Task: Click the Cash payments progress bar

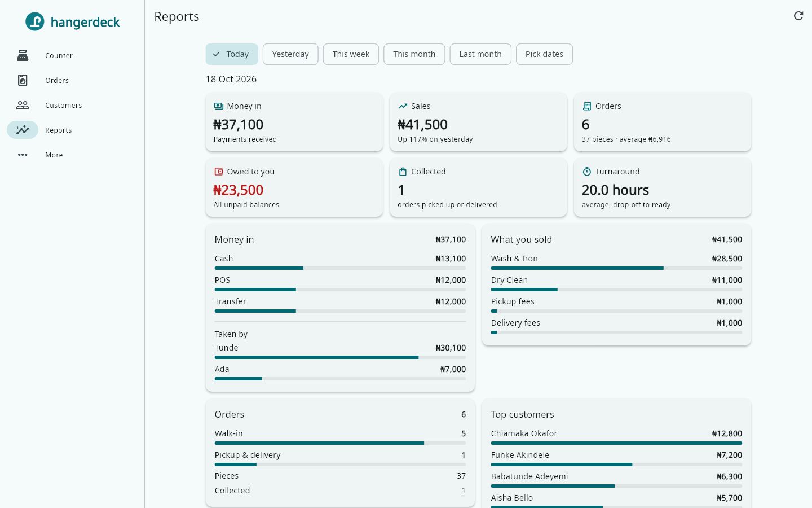Action: [x=340, y=268]
